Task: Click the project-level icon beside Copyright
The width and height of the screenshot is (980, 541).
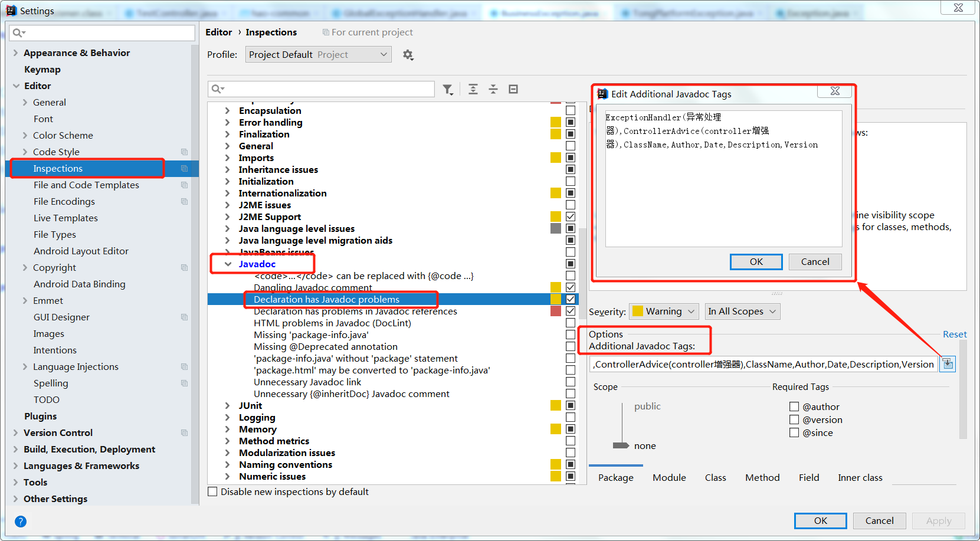Action: pyautogui.click(x=184, y=267)
